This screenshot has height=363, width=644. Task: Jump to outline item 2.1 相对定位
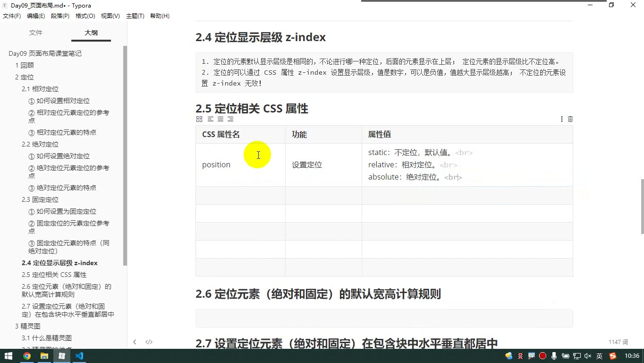[x=40, y=89]
